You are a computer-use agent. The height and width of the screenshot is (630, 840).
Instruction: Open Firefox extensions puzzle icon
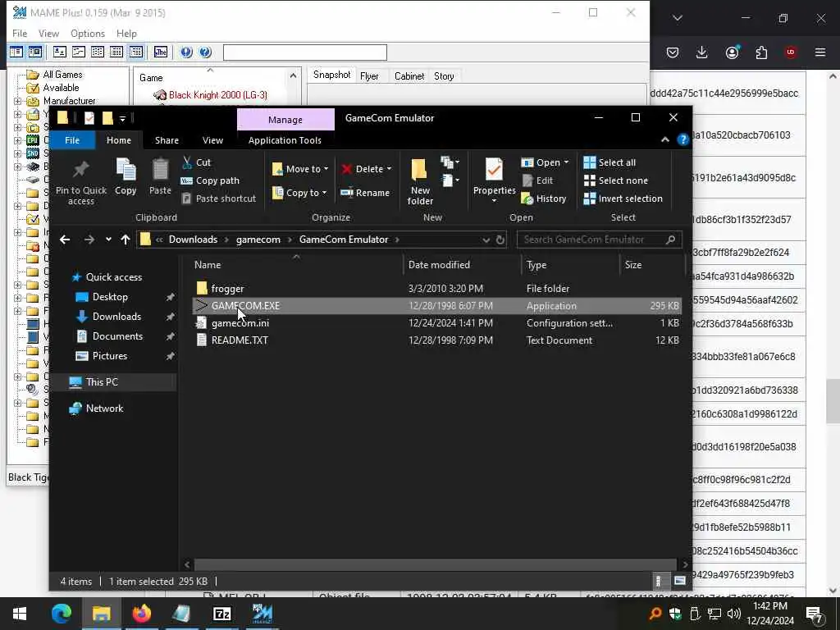[x=761, y=52]
